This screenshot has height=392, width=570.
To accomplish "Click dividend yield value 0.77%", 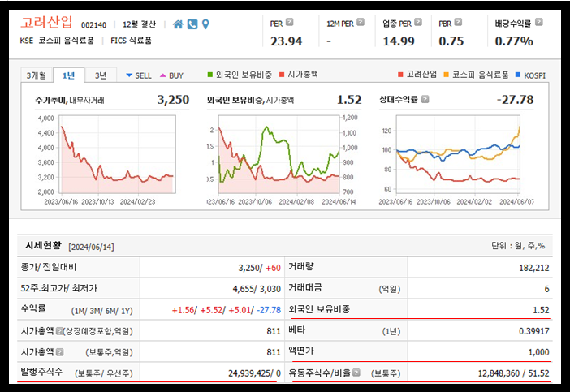I will click(514, 41).
